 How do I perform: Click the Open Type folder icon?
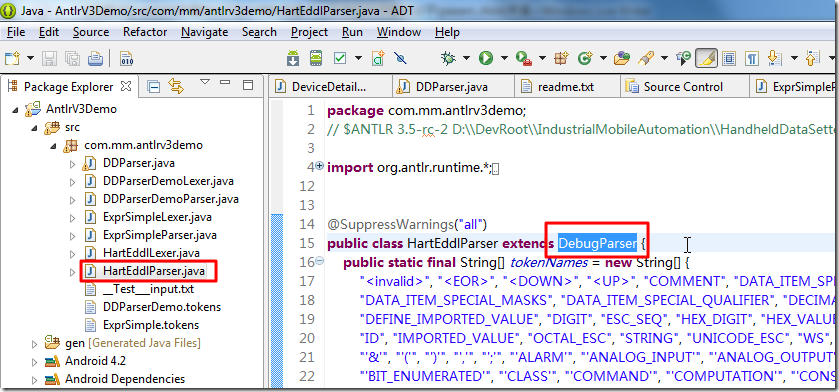pyautogui.click(x=622, y=58)
